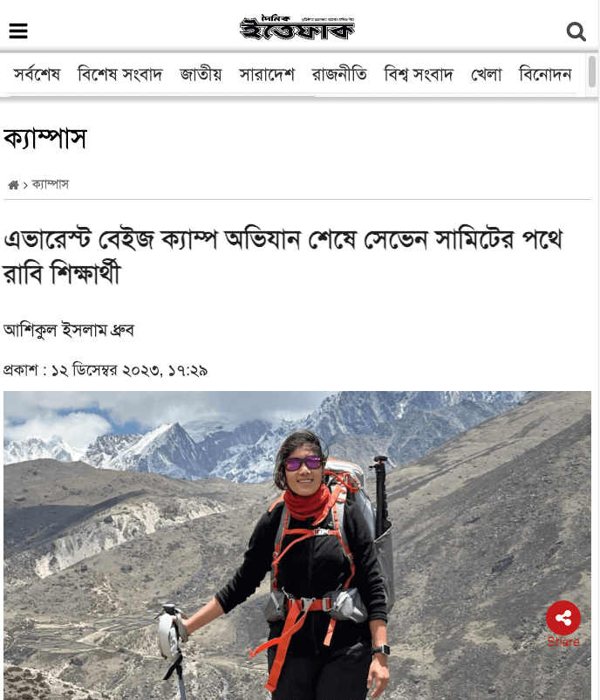Go to the রাজনীতি section

[339, 74]
